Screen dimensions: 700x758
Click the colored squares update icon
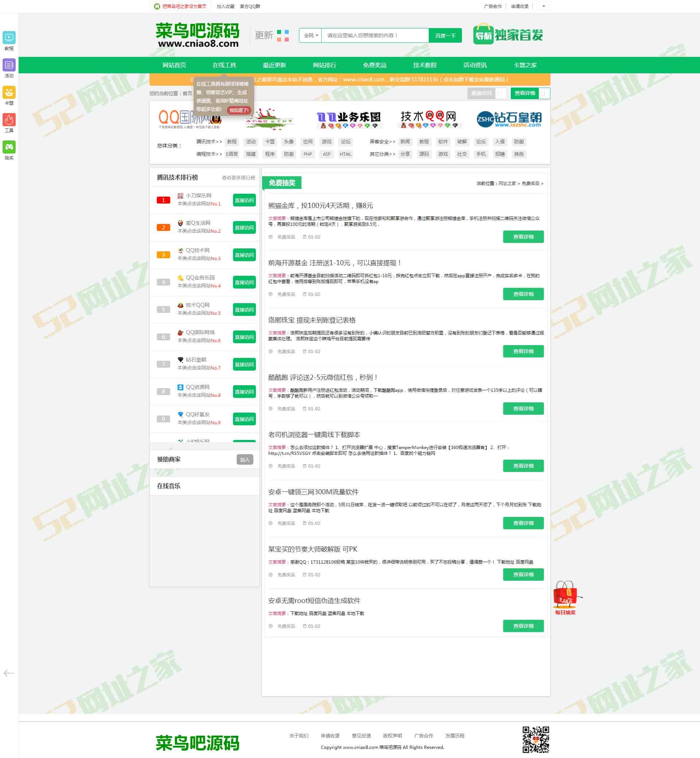tap(283, 36)
